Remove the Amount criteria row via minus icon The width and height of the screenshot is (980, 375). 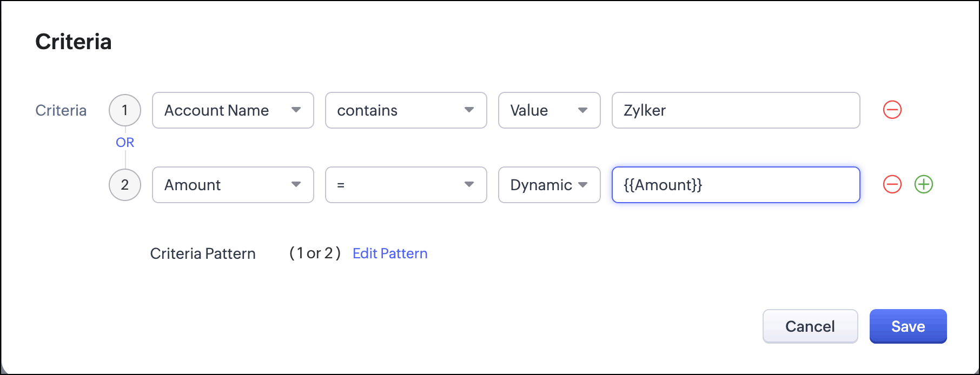(892, 185)
